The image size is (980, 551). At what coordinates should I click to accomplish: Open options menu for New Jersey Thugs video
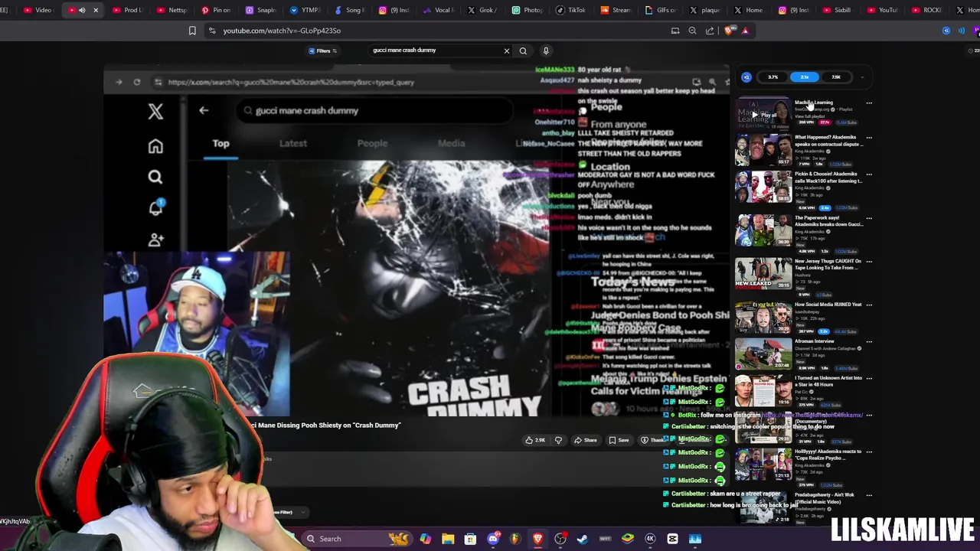[x=869, y=262]
